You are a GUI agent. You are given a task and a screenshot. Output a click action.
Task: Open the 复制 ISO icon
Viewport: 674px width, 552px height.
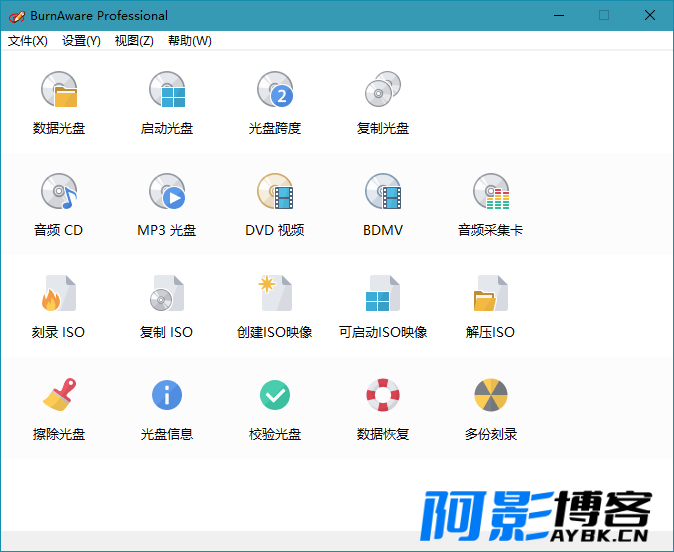(167, 293)
